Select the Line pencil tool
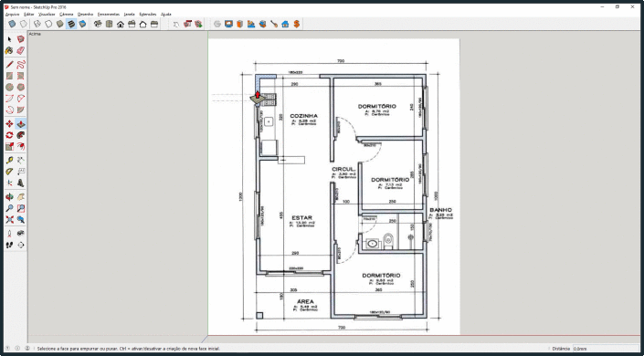Image resolution: width=644 pixels, height=356 pixels. pos(9,65)
